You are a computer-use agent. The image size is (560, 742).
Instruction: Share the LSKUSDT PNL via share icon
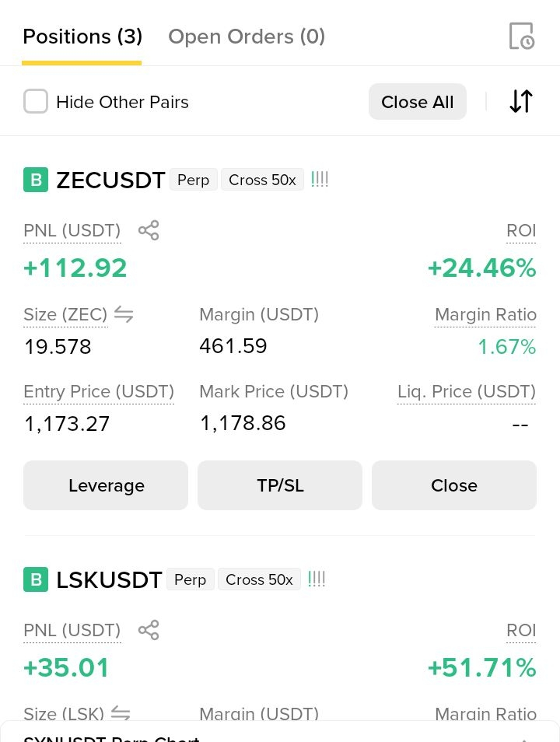click(149, 630)
